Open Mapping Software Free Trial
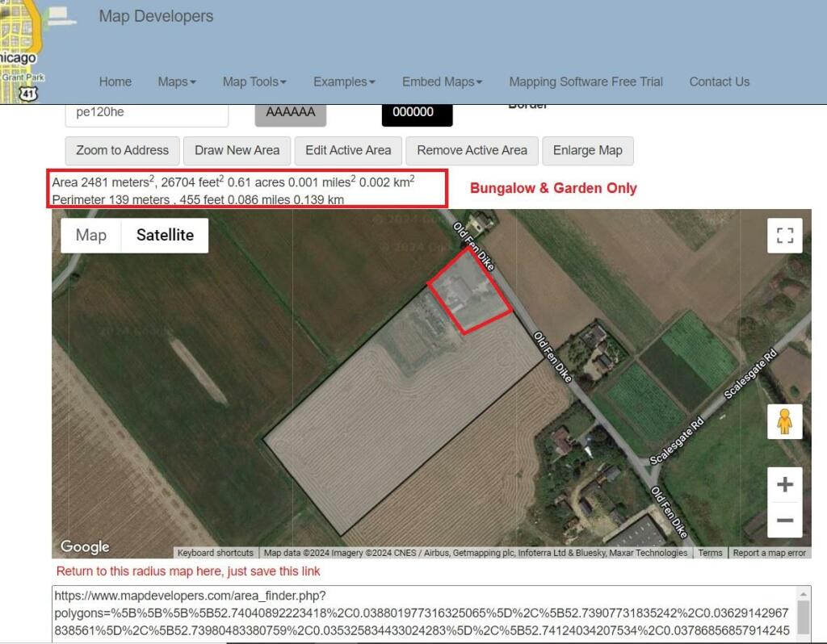 point(586,82)
